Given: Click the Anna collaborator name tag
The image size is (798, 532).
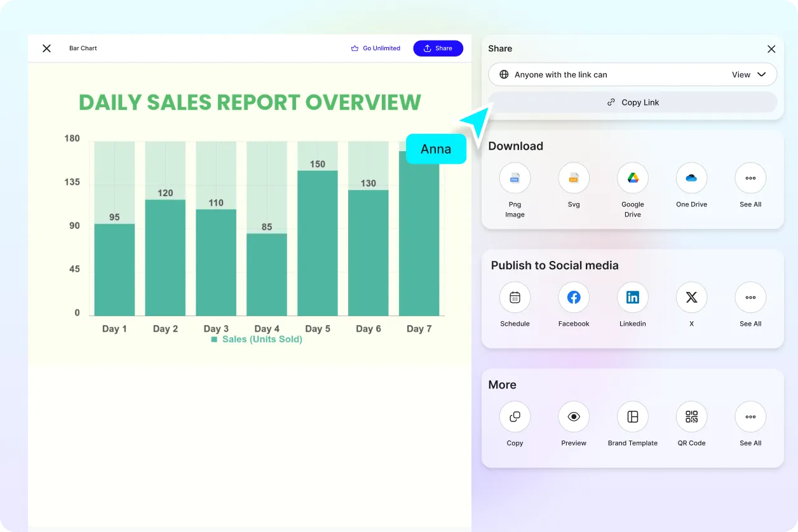Looking at the screenshot, I should point(436,149).
